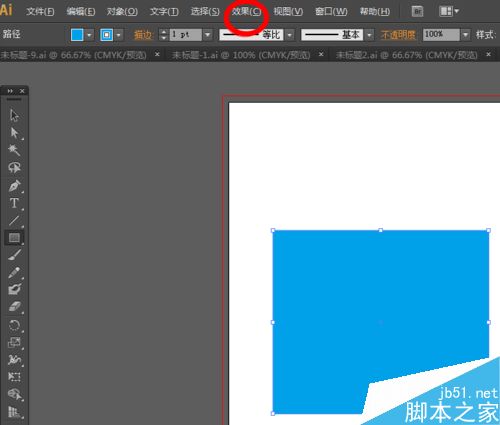Switch to the 未标题-9.ai document tab
This screenshot has height=425, width=500.
click(73, 55)
